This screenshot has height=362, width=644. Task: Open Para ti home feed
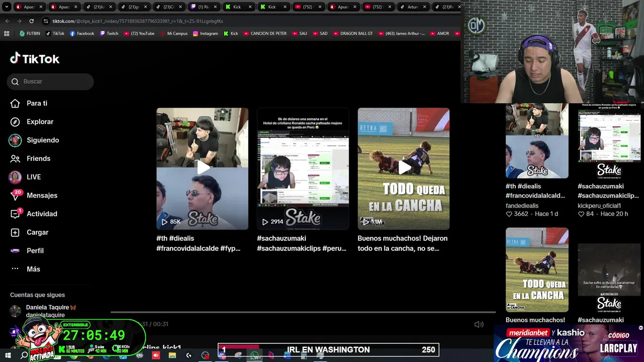point(29,103)
